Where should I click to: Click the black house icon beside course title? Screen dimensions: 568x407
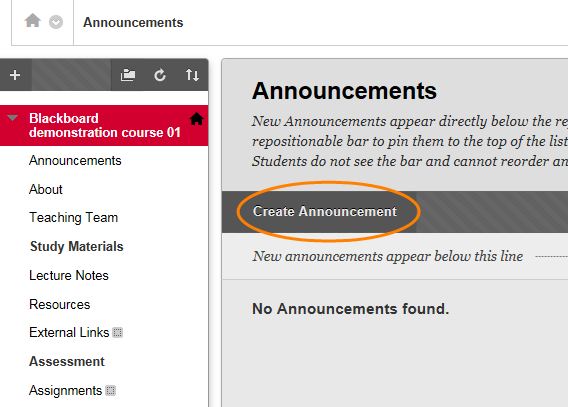[197, 119]
